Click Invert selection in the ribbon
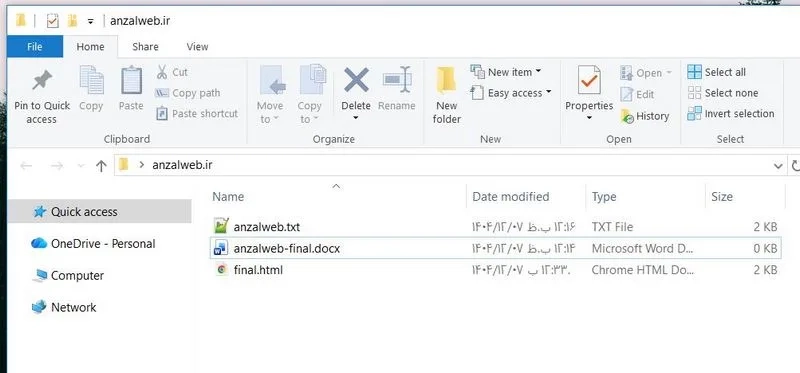 [x=731, y=113]
